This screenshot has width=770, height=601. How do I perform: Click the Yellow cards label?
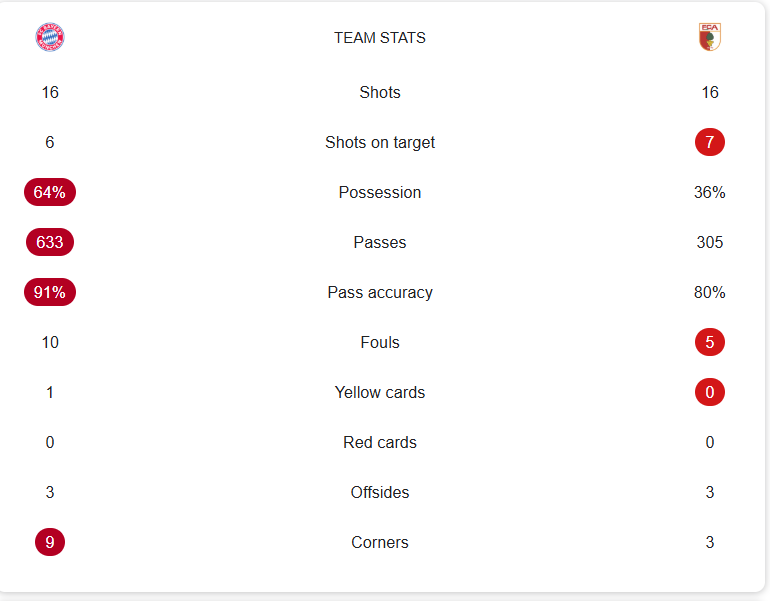pos(380,392)
